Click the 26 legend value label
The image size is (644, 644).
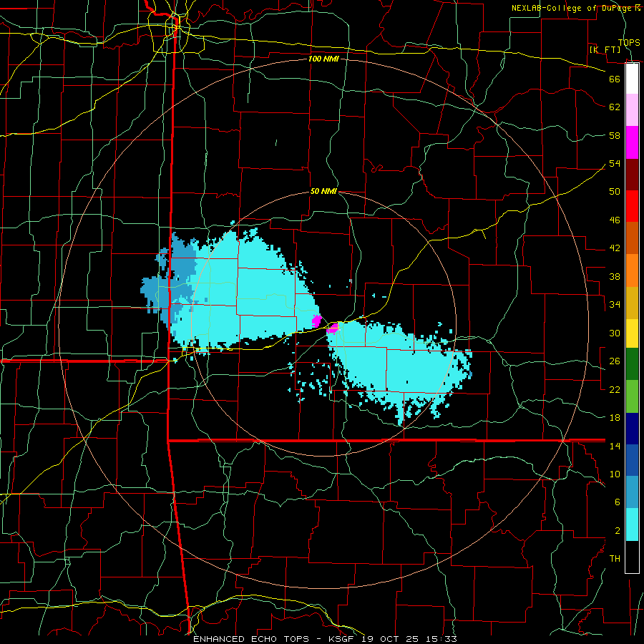(615, 361)
